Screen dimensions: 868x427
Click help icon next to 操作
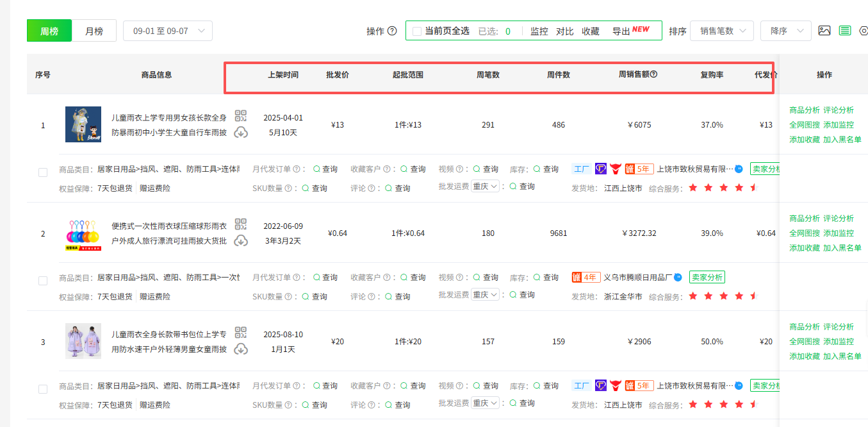point(392,31)
